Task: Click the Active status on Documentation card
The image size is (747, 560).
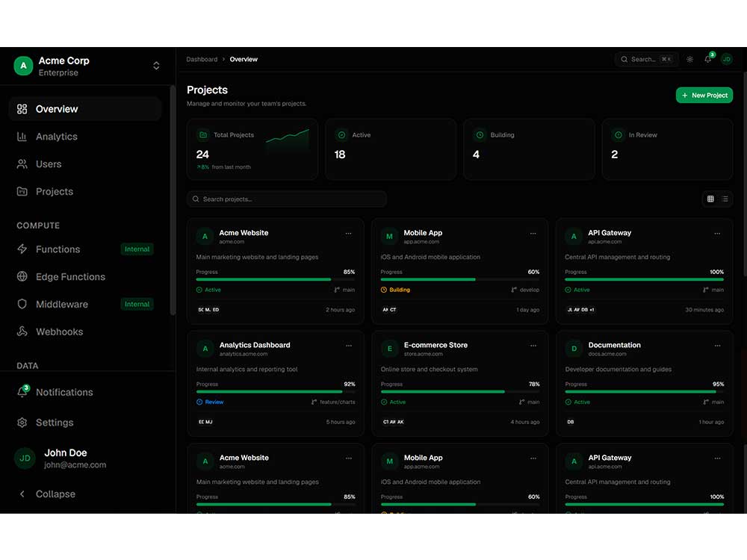Action: 577,402
